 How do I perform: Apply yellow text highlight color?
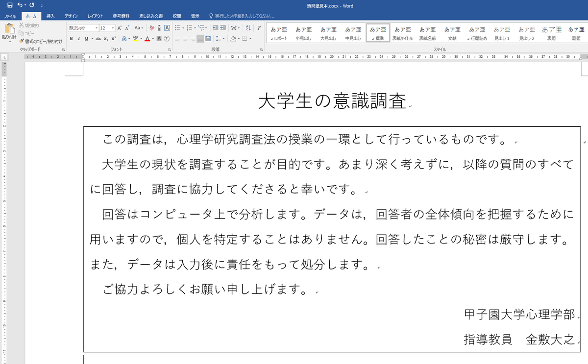point(135,38)
